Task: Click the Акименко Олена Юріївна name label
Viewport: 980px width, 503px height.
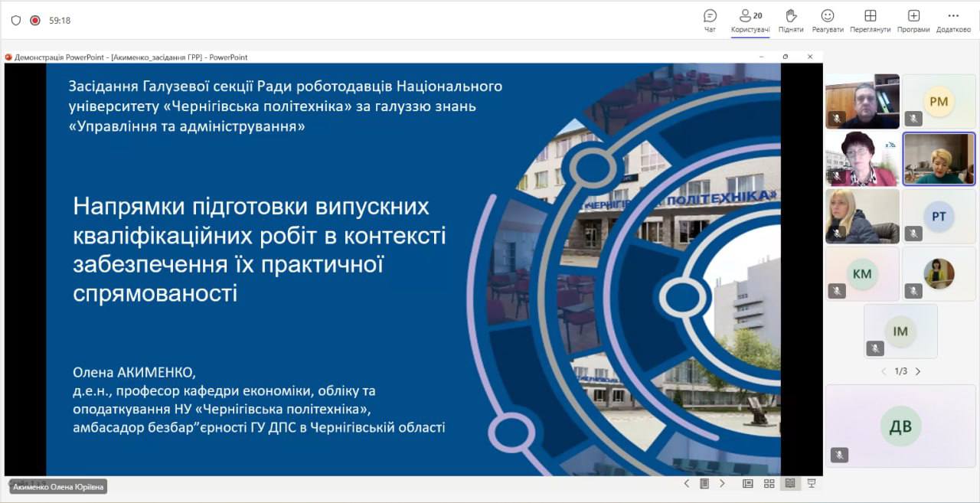Action: tap(57, 486)
